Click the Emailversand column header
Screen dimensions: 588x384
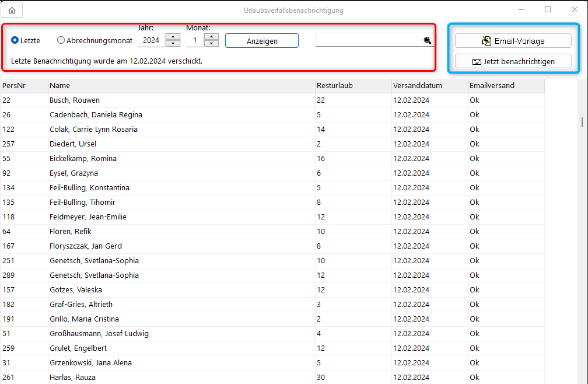click(505, 86)
